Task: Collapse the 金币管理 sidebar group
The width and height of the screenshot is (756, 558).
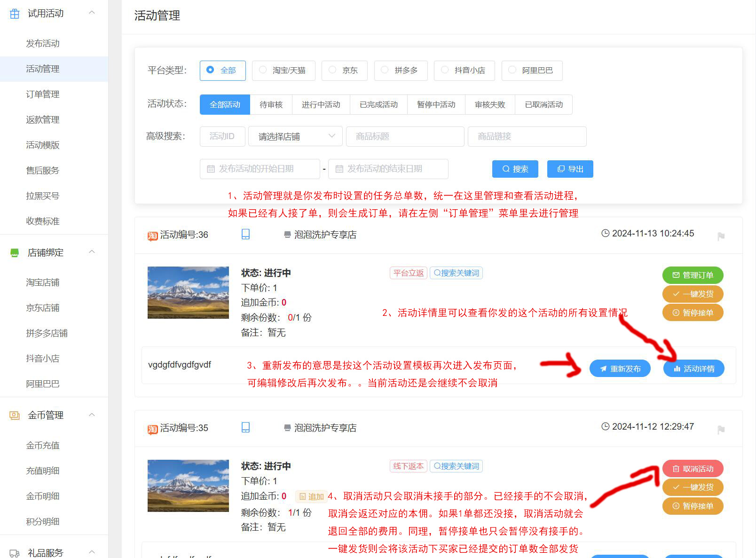Action: [x=92, y=415]
